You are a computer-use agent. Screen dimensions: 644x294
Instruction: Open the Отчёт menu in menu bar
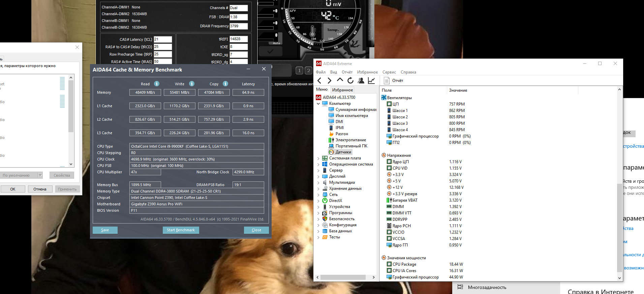pos(347,72)
